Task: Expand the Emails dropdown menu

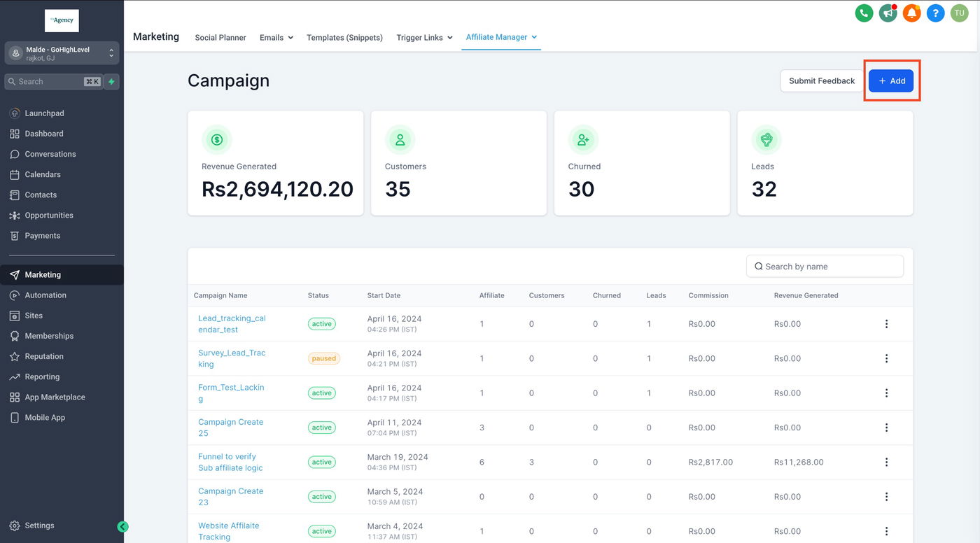Action: [x=276, y=38]
